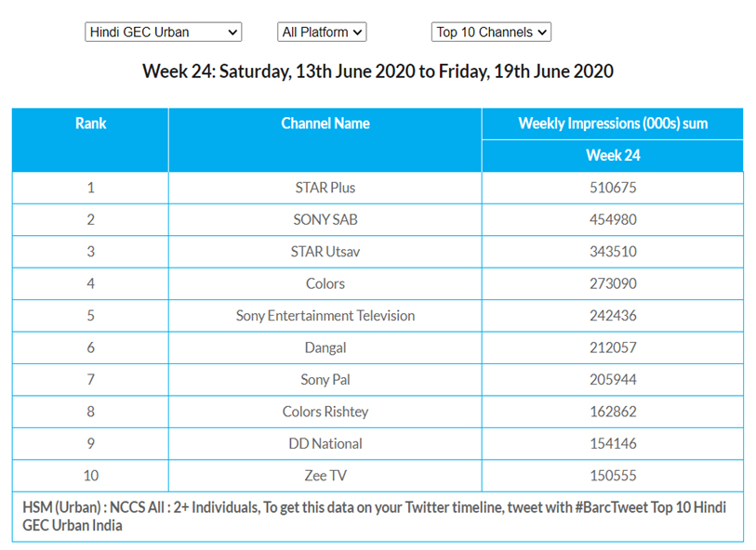Screen dimensions: 756x550
Task: Open the Hindi GEC Urban dropdown
Action: [x=164, y=33]
